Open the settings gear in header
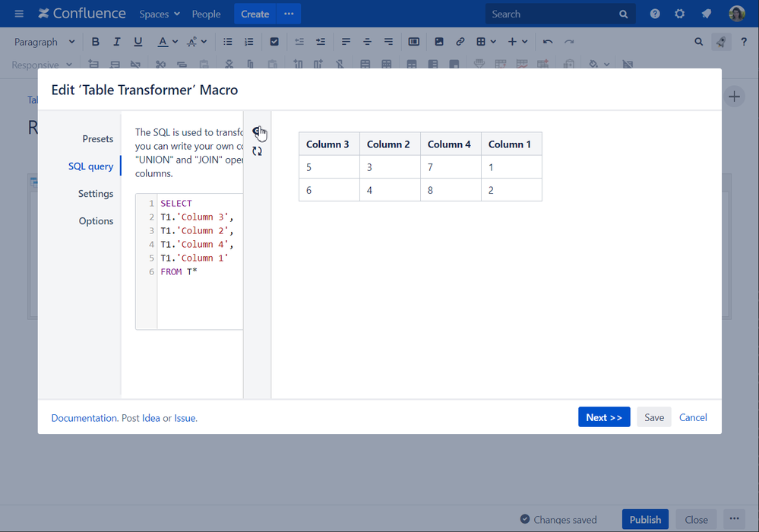This screenshot has width=759, height=532. click(680, 14)
